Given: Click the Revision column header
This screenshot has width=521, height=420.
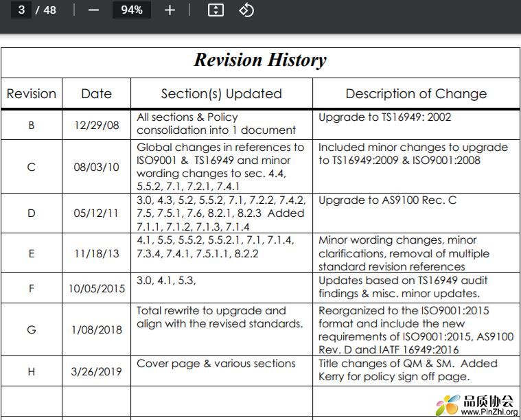Looking at the screenshot, I should pyautogui.click(x=32, y=94).
